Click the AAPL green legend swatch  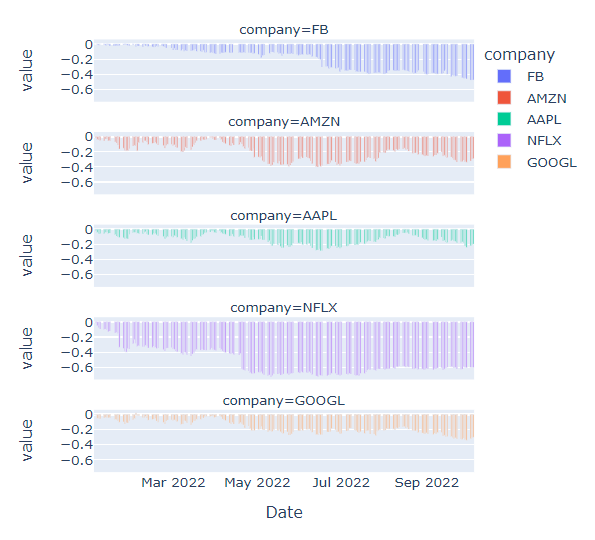pyautogui.click(x=504, y=119)
